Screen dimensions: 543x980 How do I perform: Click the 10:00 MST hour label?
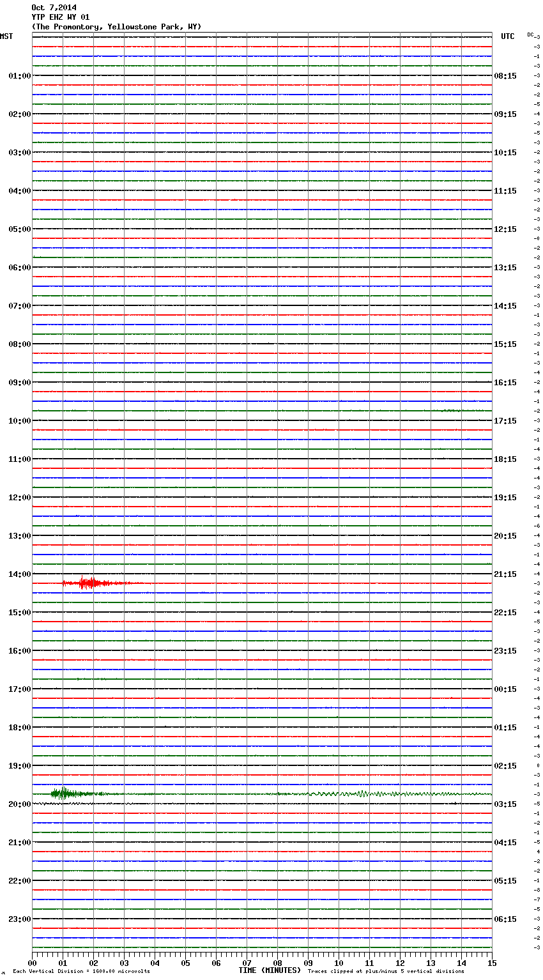pos(19,421)
